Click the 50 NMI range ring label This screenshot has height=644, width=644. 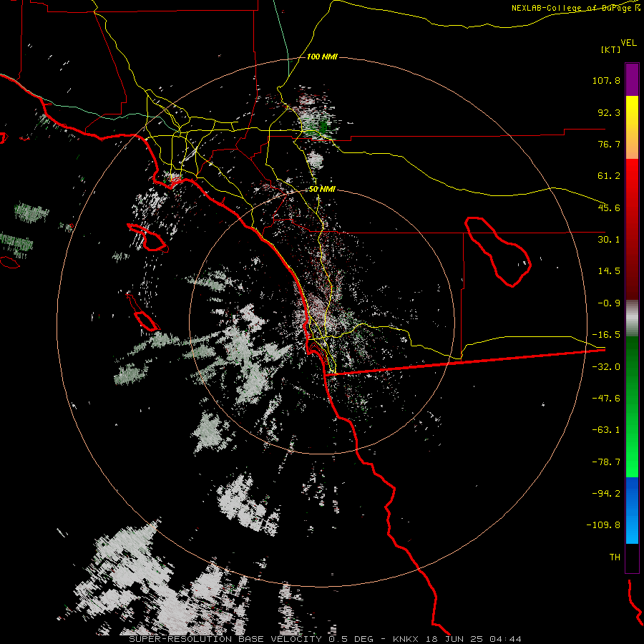click(x=322, y=190)
